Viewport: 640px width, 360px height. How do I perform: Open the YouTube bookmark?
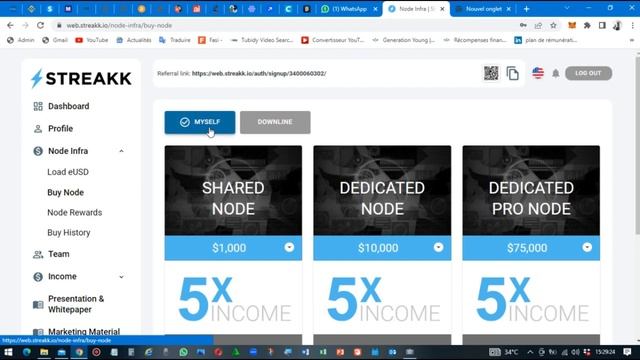tap(92, 40)
